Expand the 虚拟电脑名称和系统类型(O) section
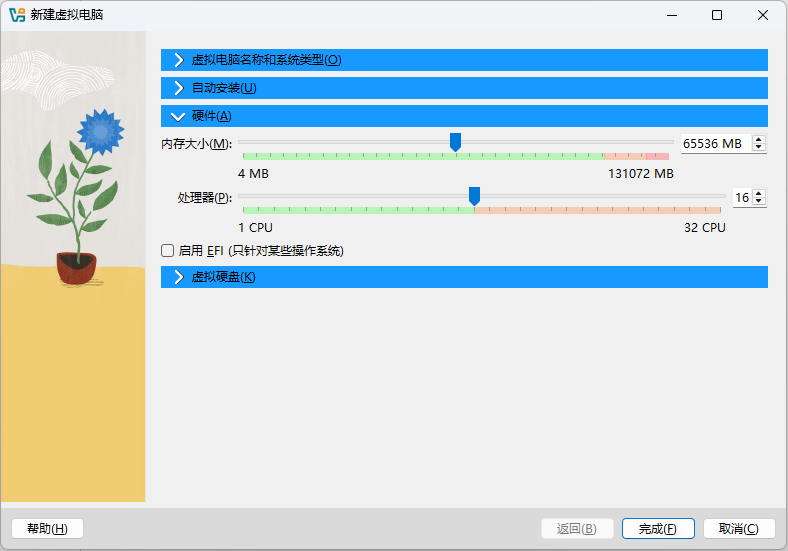 [464, 60]
